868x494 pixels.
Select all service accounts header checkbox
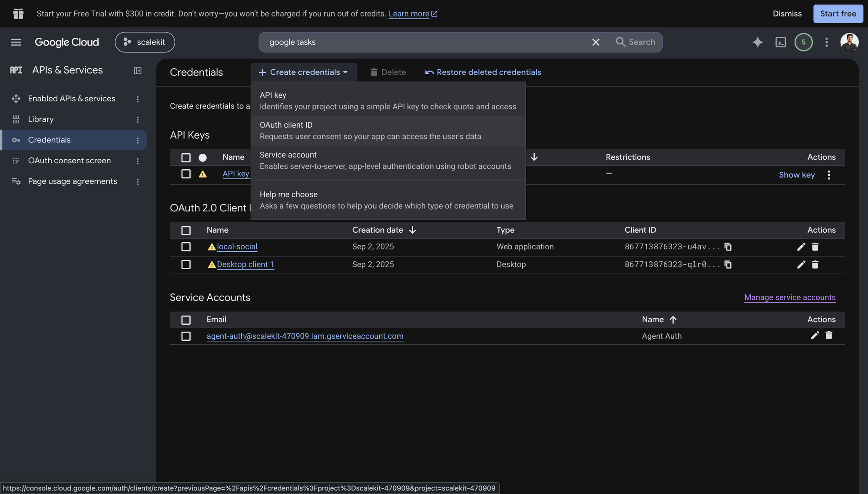186,320
